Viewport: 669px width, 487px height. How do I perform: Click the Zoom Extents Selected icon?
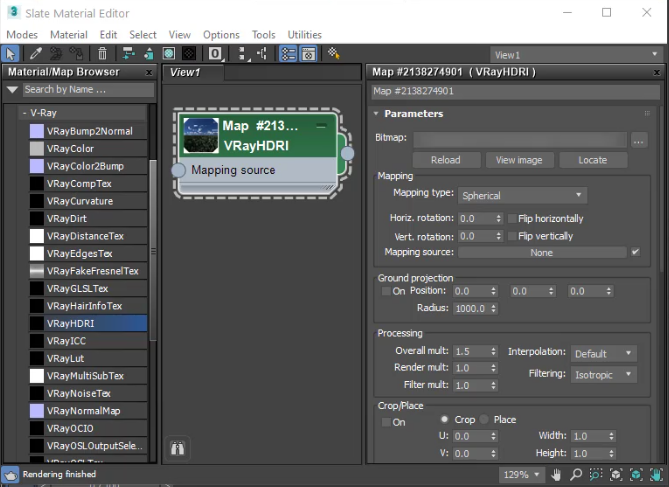pos(636,474)
